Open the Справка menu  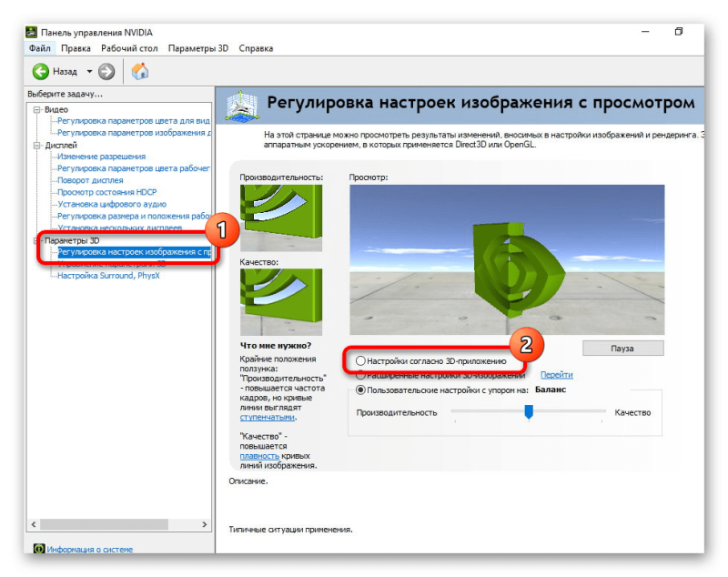click(x=256, y=48)
